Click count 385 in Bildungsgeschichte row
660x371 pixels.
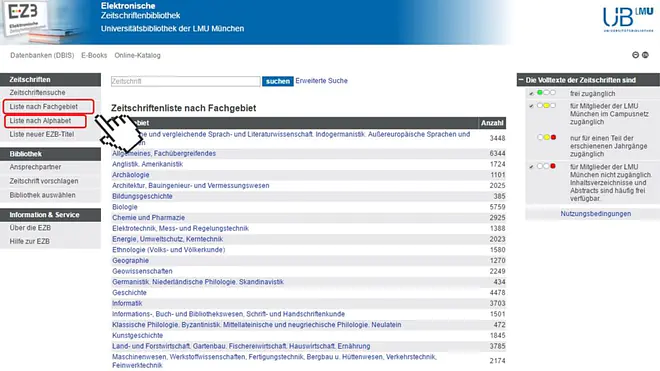click(x=499, y=196)
